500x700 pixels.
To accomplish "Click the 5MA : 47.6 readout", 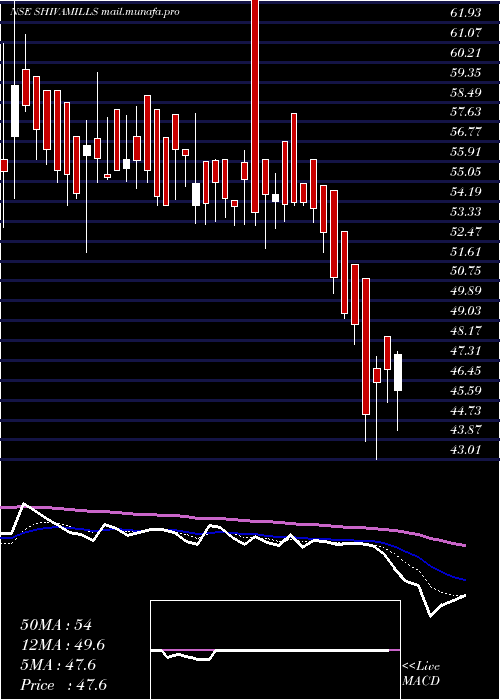I will click(58, 665).
